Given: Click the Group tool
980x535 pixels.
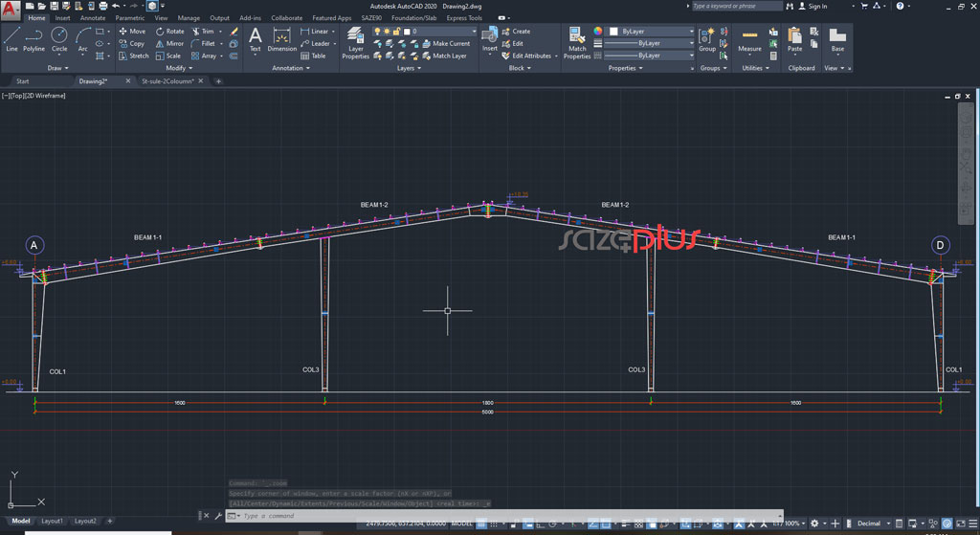Looking at the screenshot, I should tap(707, 39).
